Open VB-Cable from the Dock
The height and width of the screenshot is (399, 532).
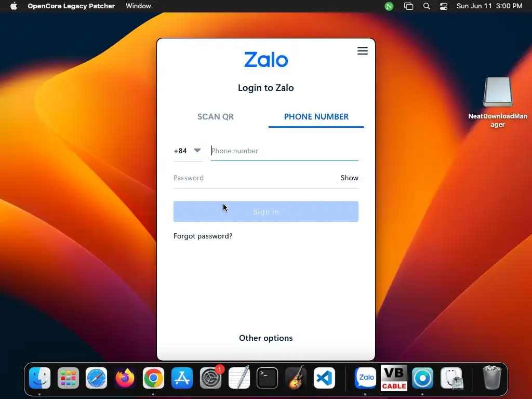(x=394, y=378)
